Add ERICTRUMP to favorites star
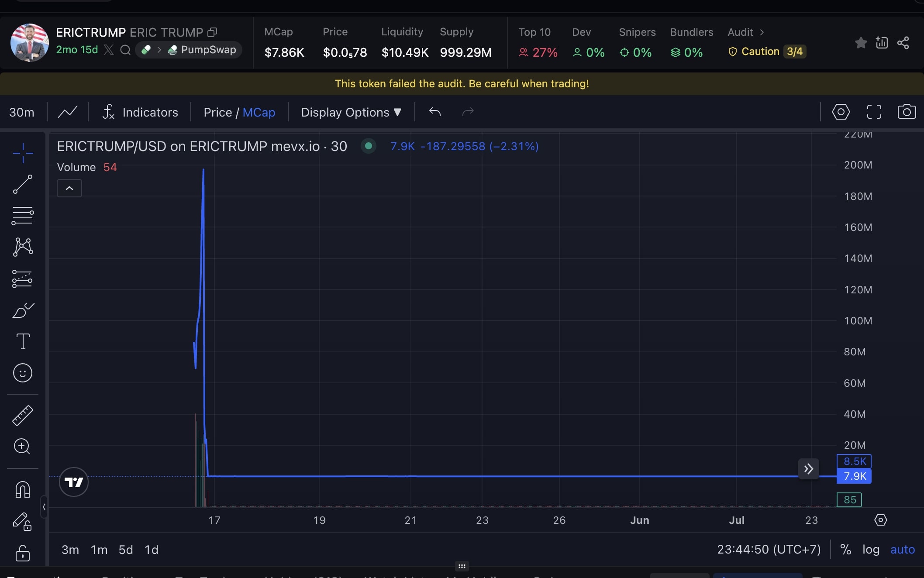 pyautogui.click(x=861, y=43)
